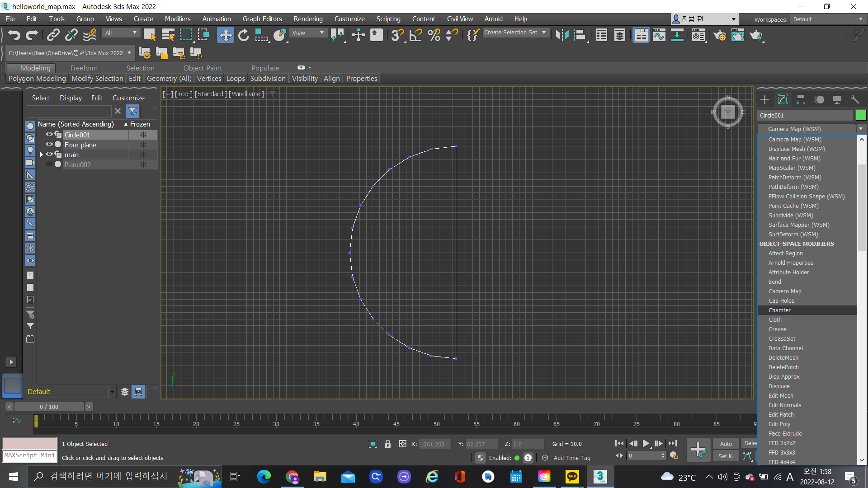
Task: Toggle the selection lock padlock
Action: [387, 444]
